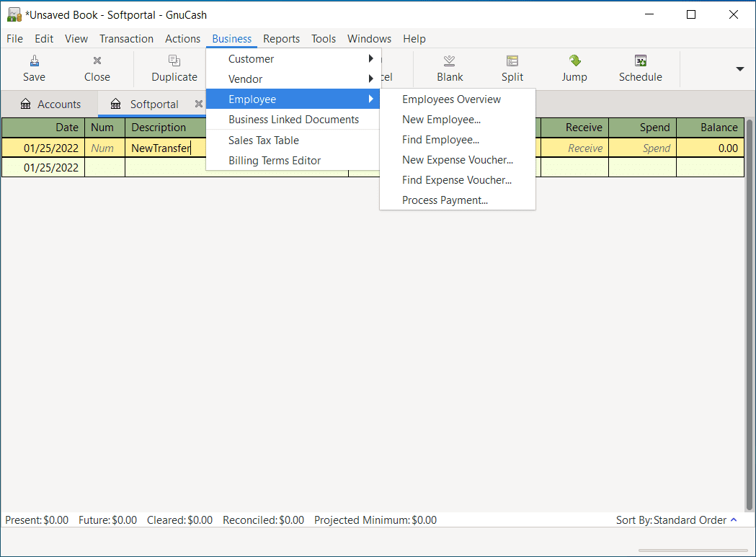
Task: Click the register vertical scrollbar
Action: [x=749, y=313]
